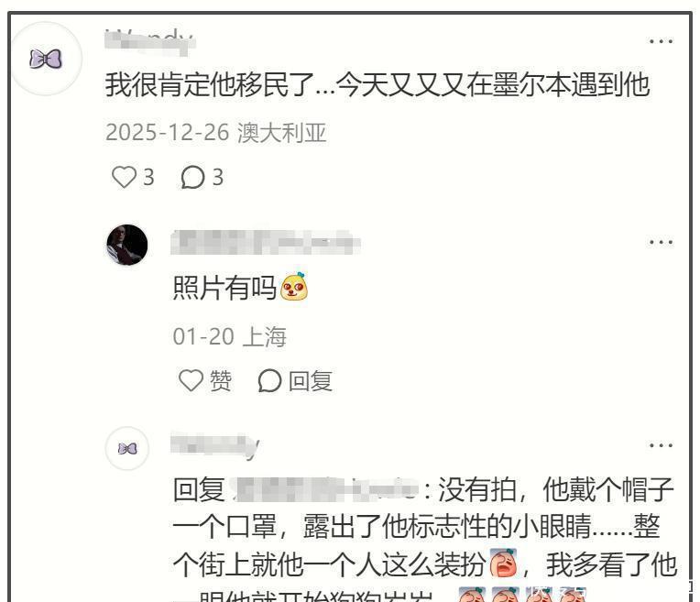Click the crying emoji after 这么装扮
The image size is (700, 602).
point(504,563)
